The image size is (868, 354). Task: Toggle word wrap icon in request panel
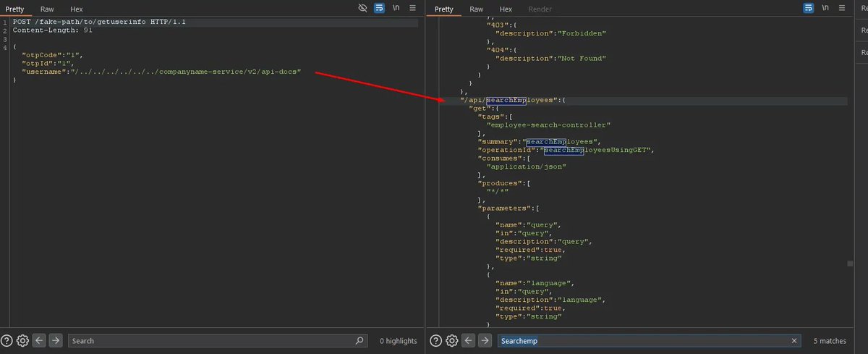pyautogui.click(x=380, y=9)
